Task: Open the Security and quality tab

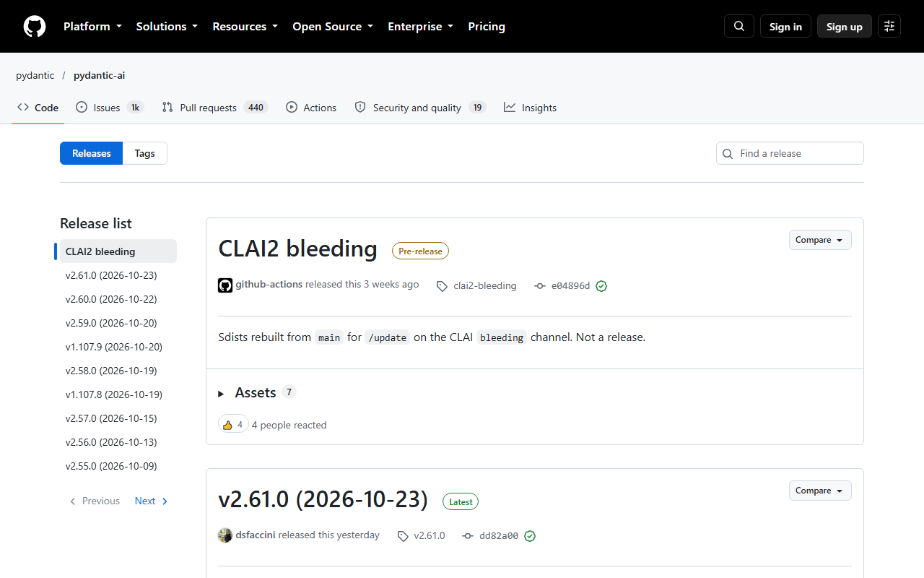Action: [x=420, y=108]
